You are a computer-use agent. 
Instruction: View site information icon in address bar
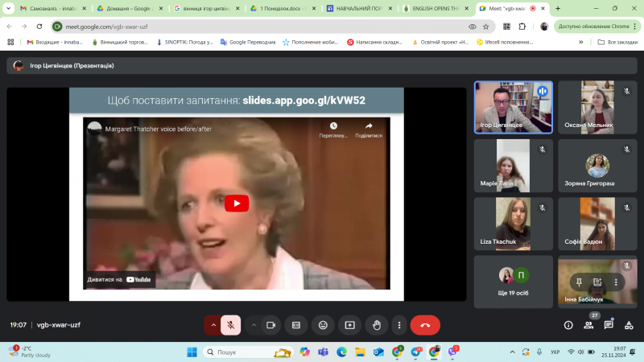(x=57, y=27)
